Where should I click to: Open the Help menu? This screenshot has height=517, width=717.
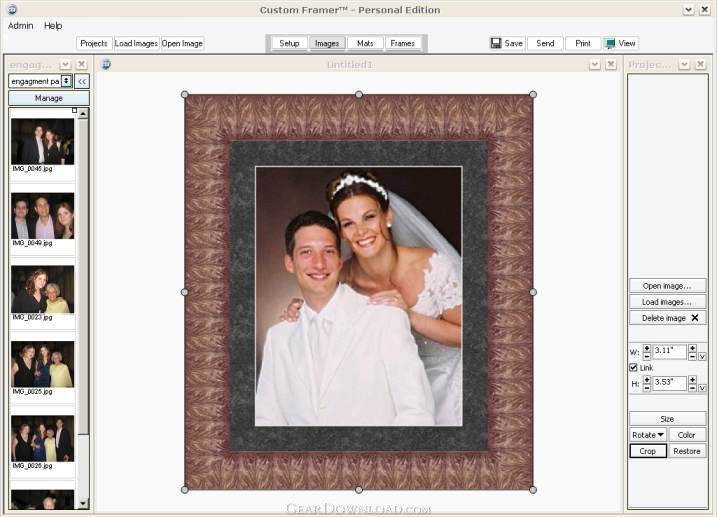coord(53,26)
